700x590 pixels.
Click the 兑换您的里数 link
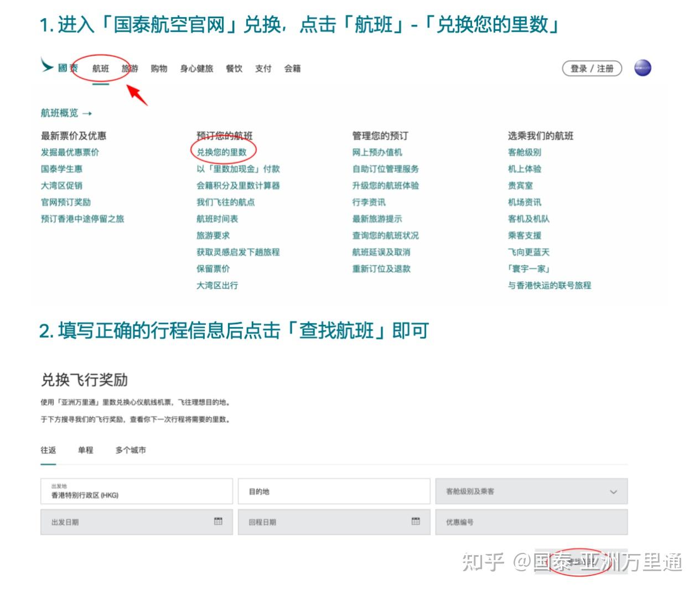pos(222,152)
